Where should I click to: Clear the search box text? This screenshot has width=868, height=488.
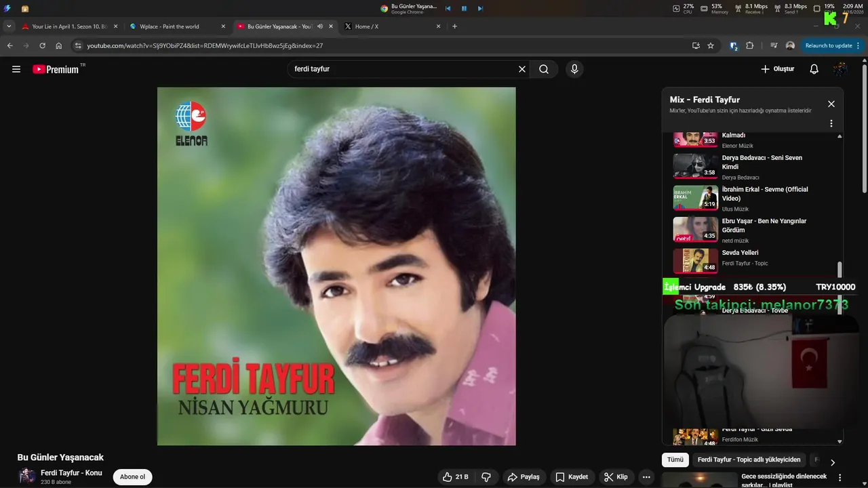click(522, 69)
